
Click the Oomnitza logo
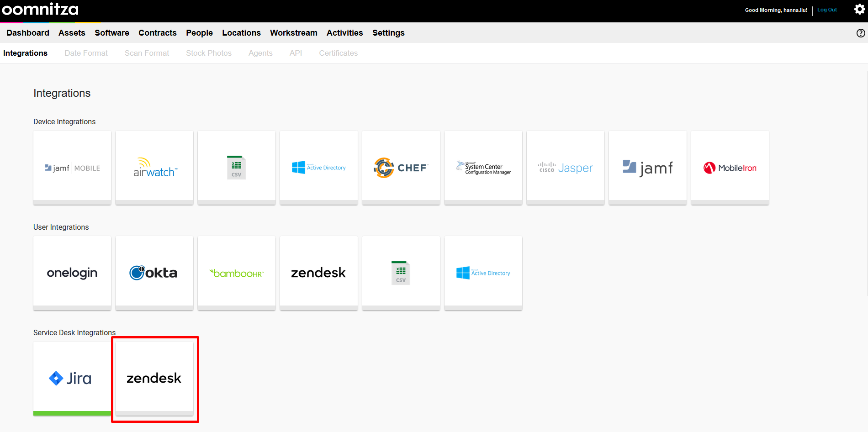40,10
